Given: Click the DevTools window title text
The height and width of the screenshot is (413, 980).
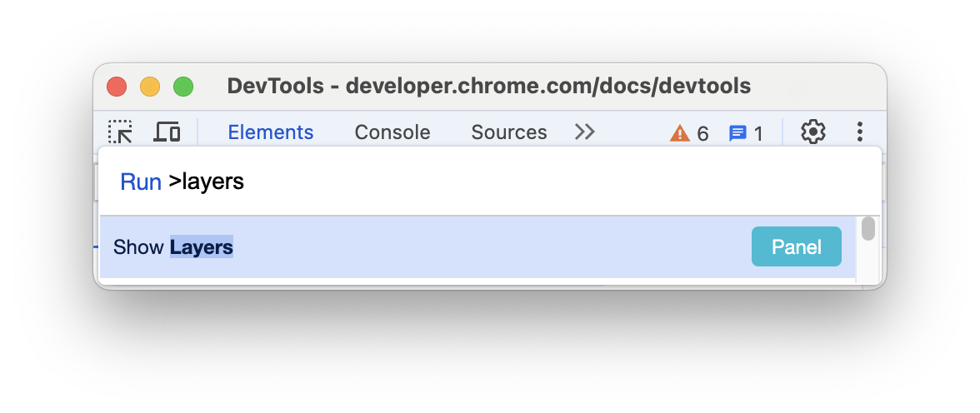Looking at the screenshot, I should point(489,86).
